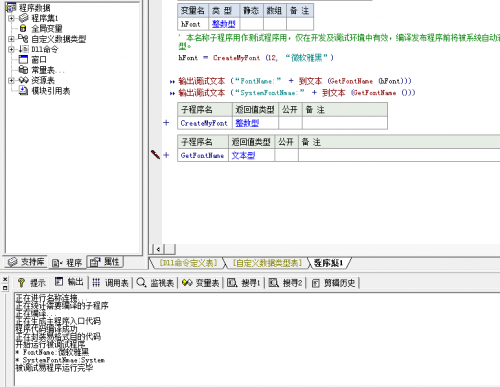
Task: Click the 支持库 tab icon
Action: click(x=12, y=262)
